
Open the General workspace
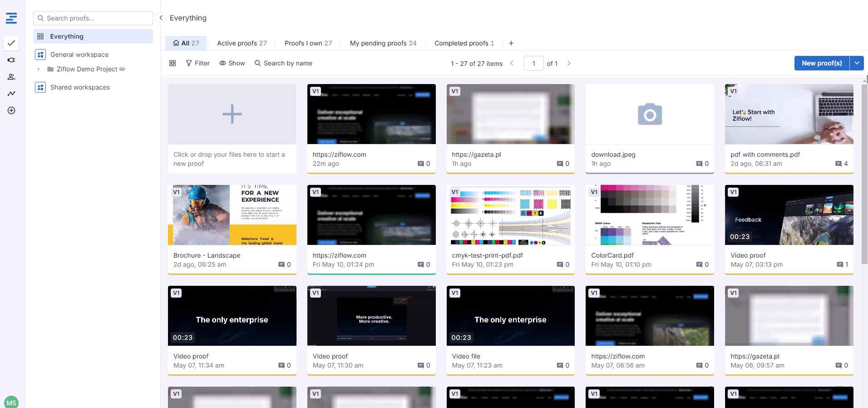point(79,55)
